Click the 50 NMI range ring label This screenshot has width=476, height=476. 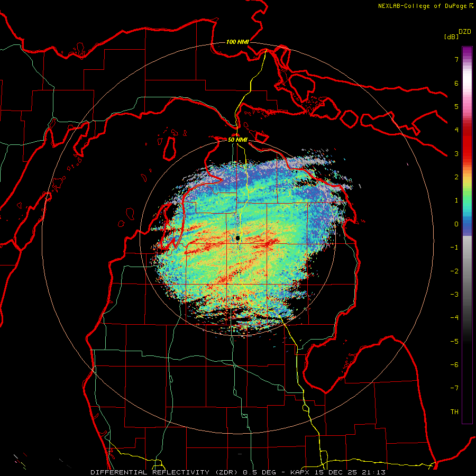click(x=237, y=140)
